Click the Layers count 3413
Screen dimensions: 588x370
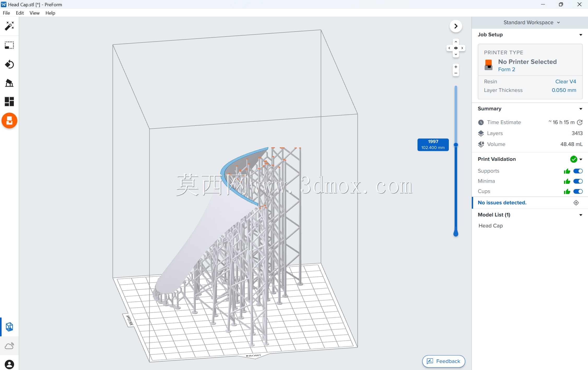pos(577,133)
